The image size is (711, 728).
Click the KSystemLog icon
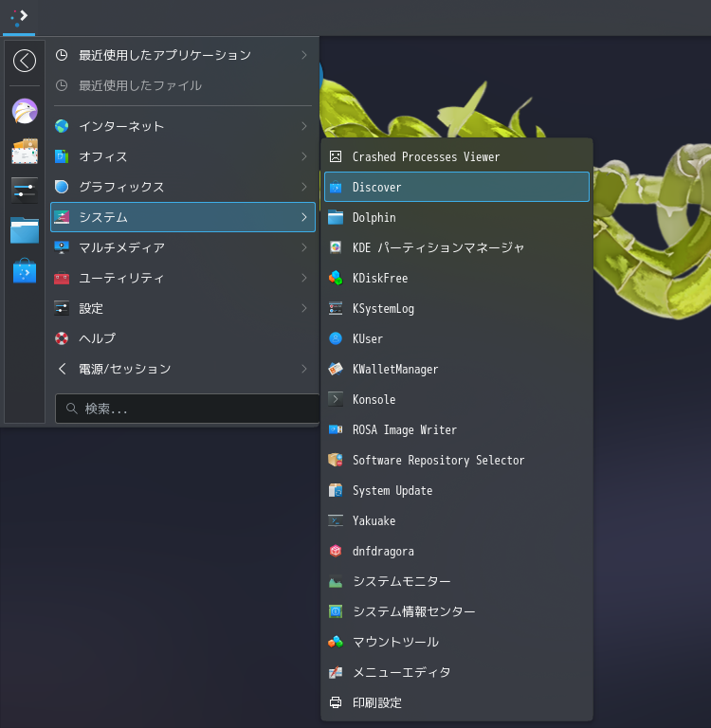click(336, 308)
